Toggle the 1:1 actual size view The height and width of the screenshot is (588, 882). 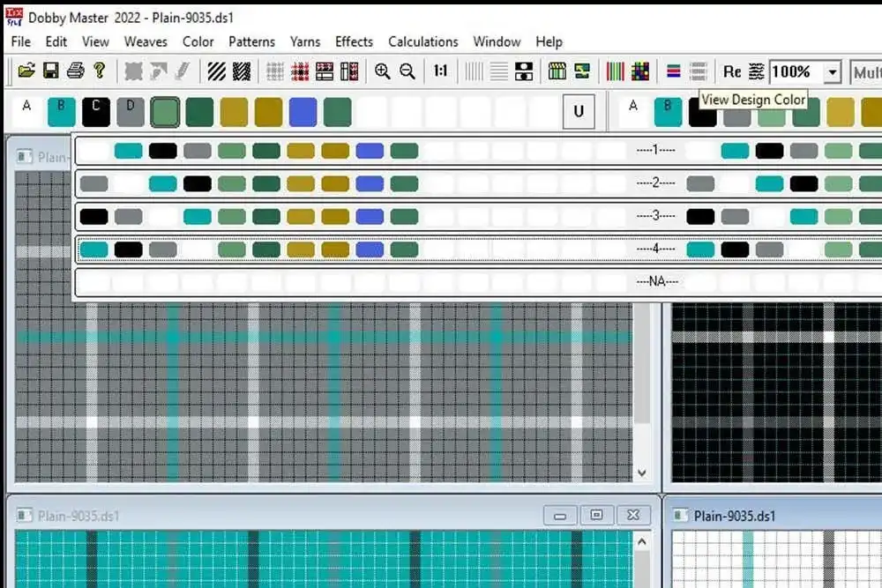[x=441, y=71]
